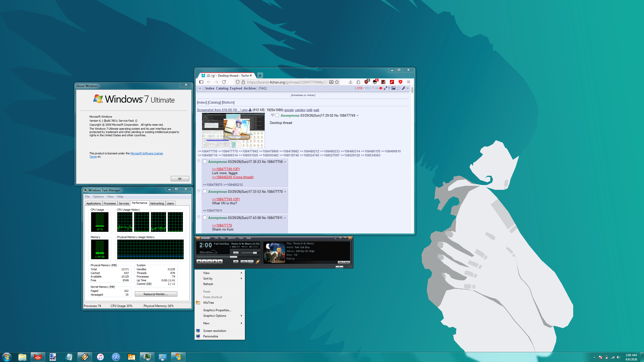Switch to the Processes tab
This screenshot has width=644, height=362.
click(110, 203)
